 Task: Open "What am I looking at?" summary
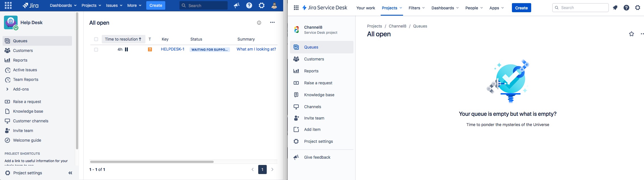[x=256, y=49]
